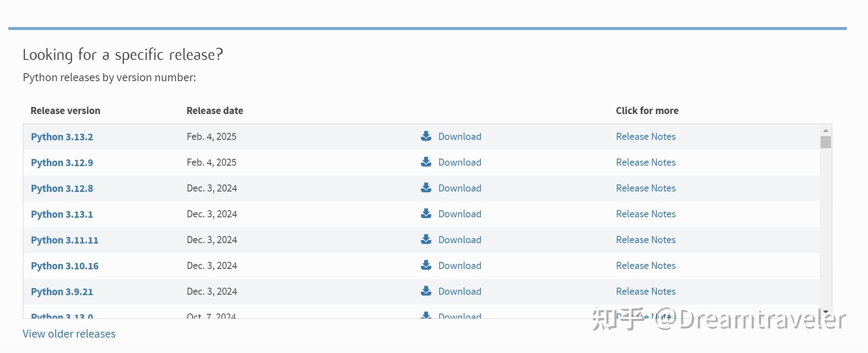Screen dimensions: 868x353
Task: Open Release Notes for Python 3.11.11
Action: tap(645, 240)
